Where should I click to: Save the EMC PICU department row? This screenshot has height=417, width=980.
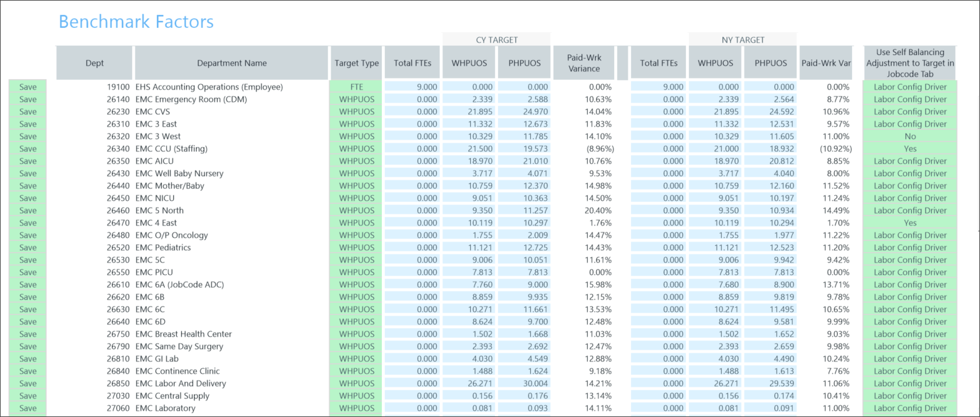pos(28,272)
